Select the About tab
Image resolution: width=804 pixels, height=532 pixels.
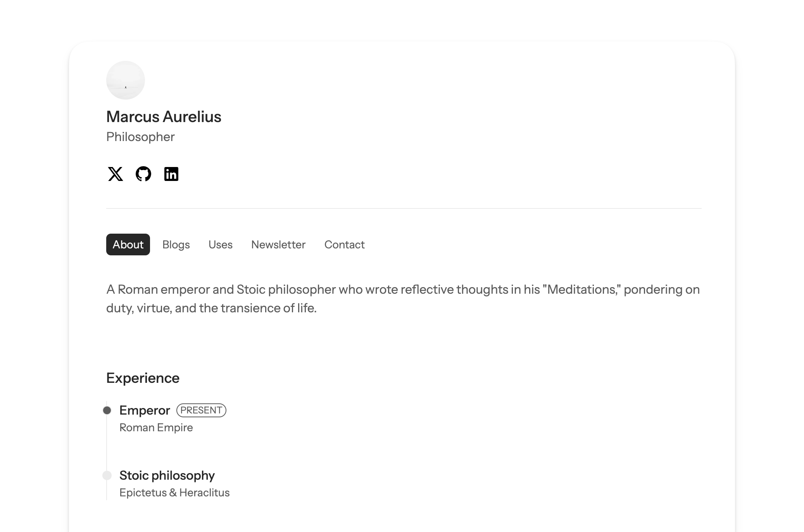click(128, 244)
